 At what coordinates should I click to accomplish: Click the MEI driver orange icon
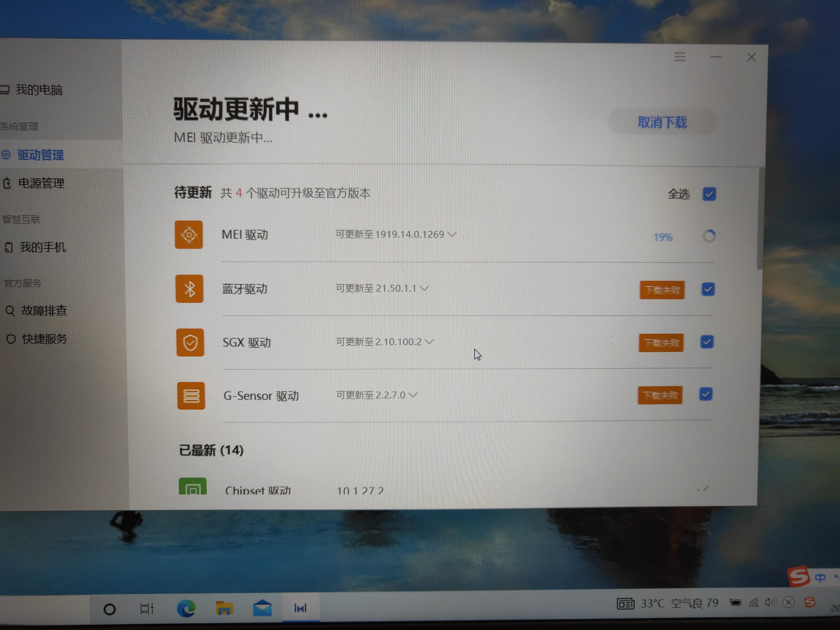tap(189, 235)
